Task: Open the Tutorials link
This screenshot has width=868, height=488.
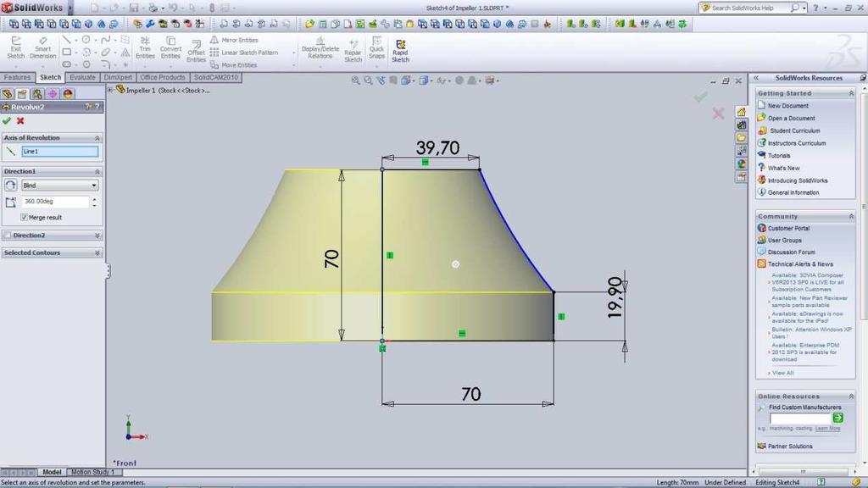Action: click(779, 156)
